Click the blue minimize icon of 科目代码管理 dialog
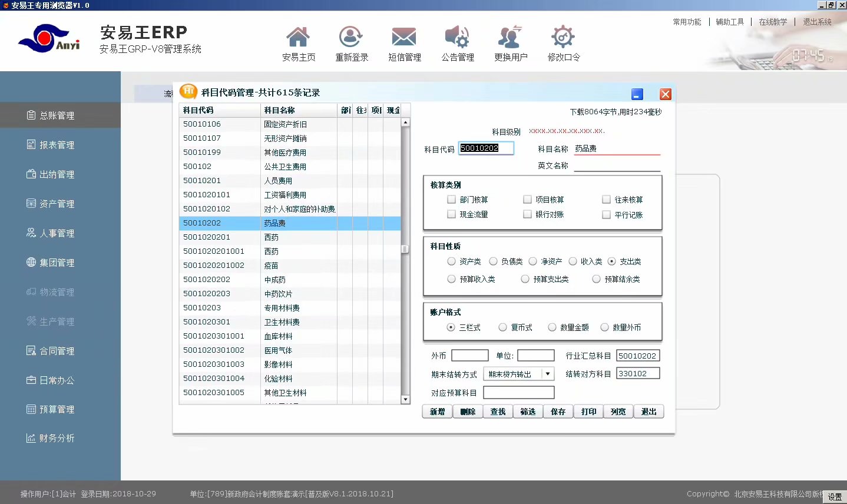Screen dimensions: 847x504 coord(637,94)
